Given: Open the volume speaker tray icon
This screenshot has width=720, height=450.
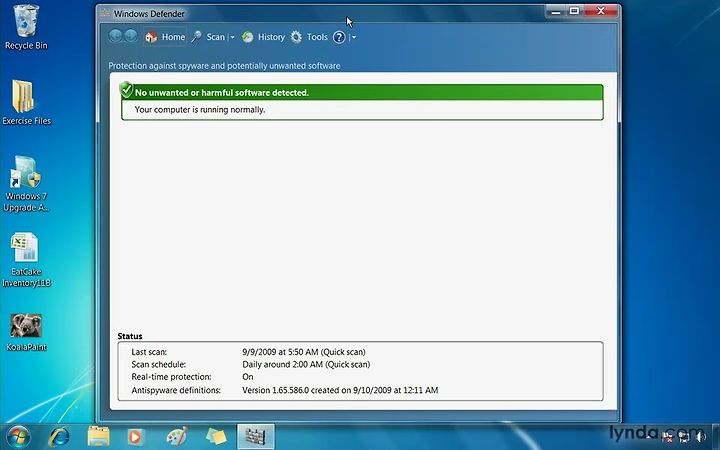Looking at the screenshot, I should tap(701, 437).
